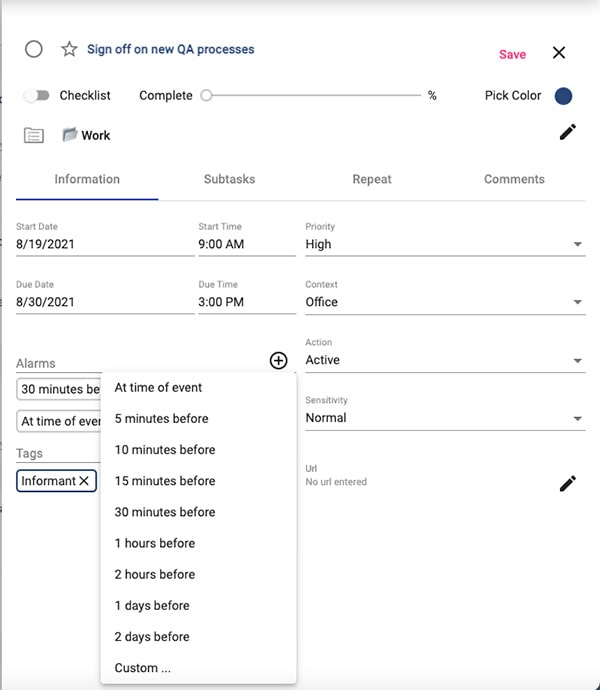Edit the Work folder with pencil icon
This screenshot has height=690, width=600.
(x=567, y=132)
